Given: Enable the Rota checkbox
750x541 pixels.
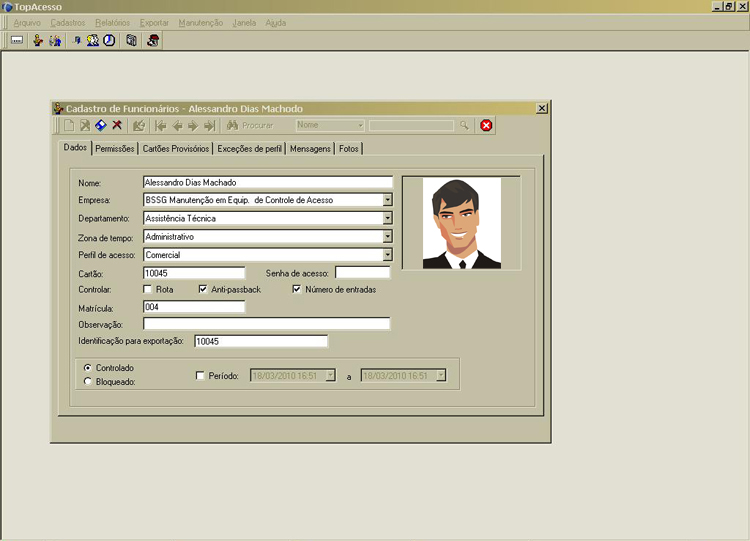Looking at the screenshot, I should [x=148, y=290].
